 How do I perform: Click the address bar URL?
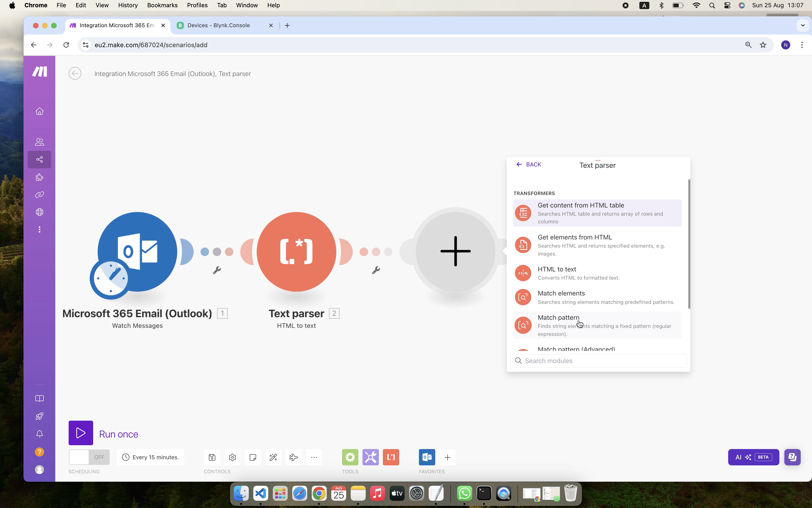click(x=151, y=45)
